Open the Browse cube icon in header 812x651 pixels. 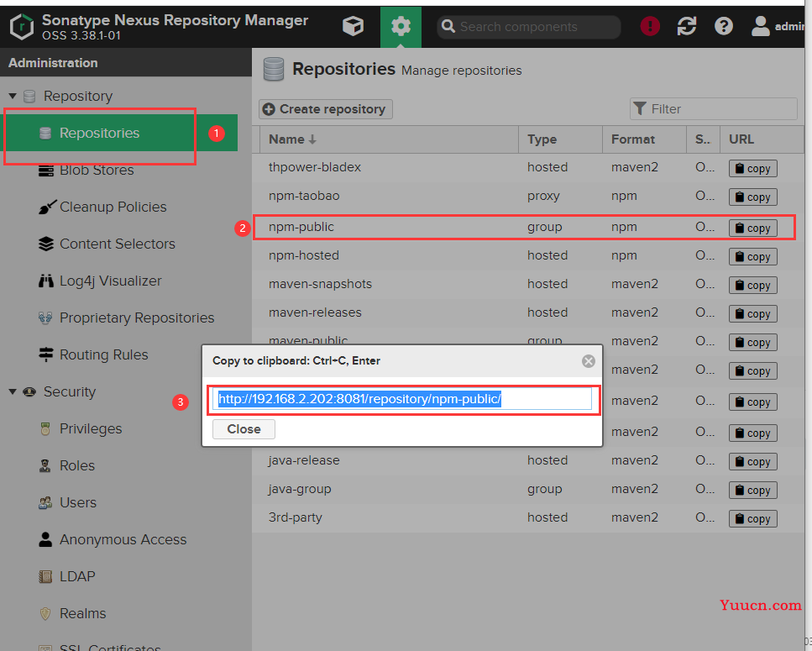tap(354, 26)
